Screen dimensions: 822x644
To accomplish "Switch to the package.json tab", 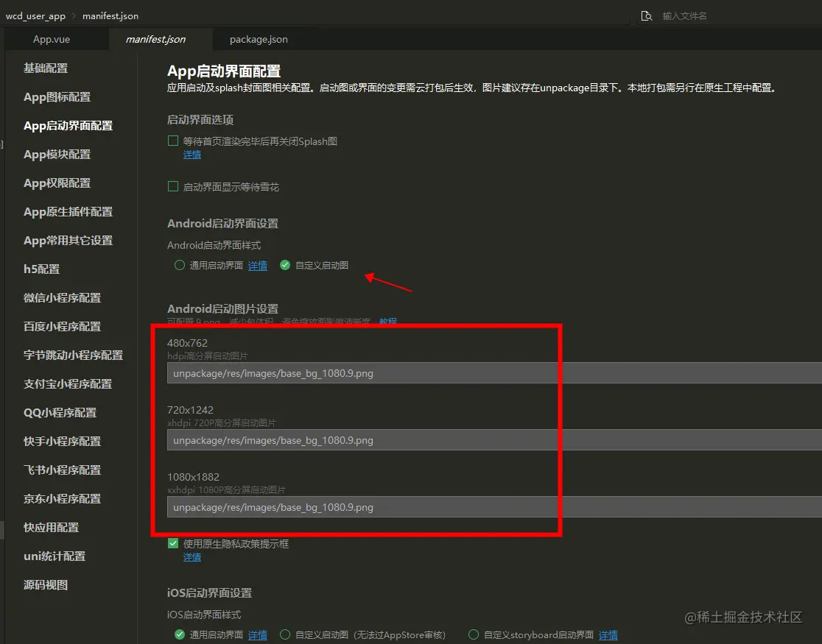I will coord(258,39).
